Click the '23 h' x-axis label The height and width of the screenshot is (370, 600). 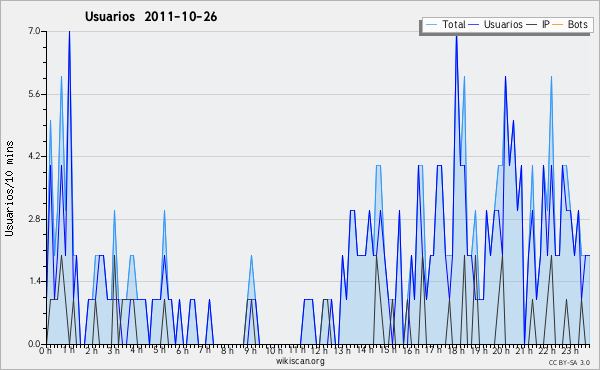pos(569,350)
